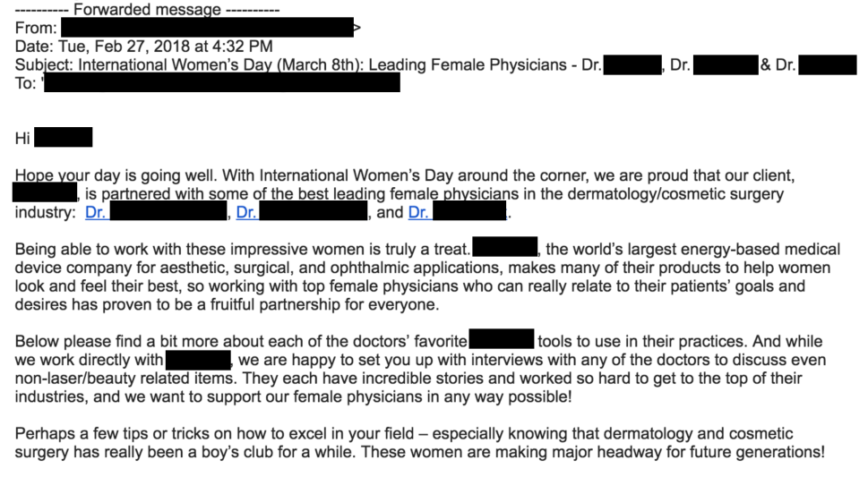Viewport: 868px width, 477px height.
Task: Click the redacted name after "Hi"
Action: 63,139
